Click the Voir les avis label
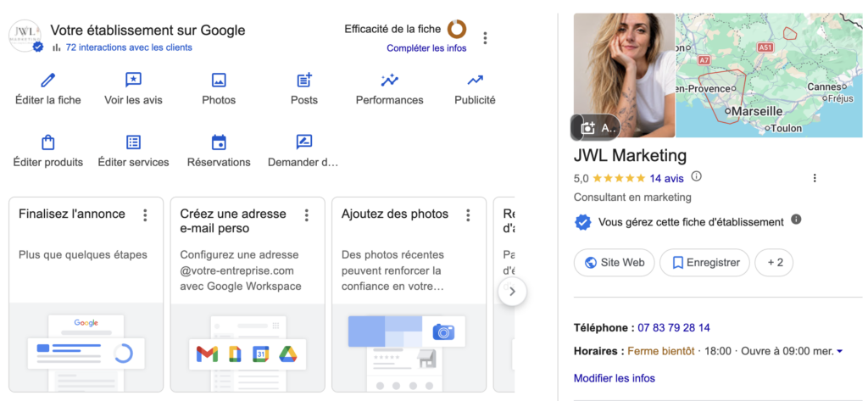The image size is (868, 401). [x=133, y=100]
